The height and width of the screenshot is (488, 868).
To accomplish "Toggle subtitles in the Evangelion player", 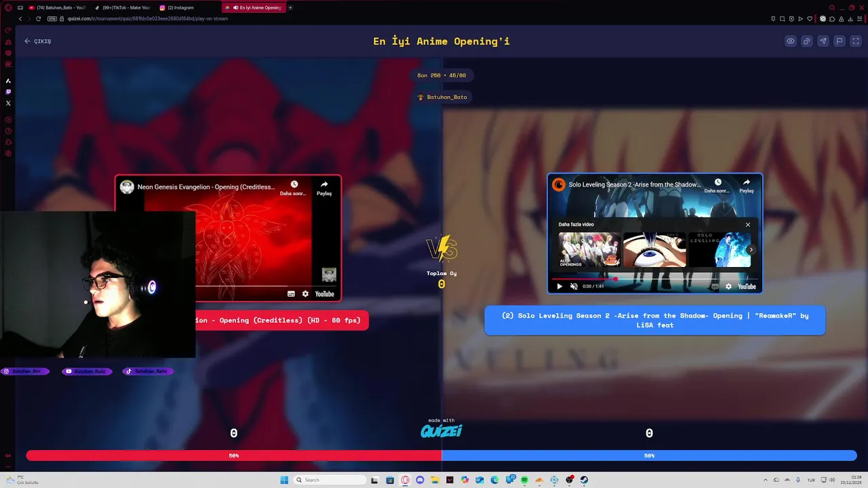I will (x=291, y=293).
